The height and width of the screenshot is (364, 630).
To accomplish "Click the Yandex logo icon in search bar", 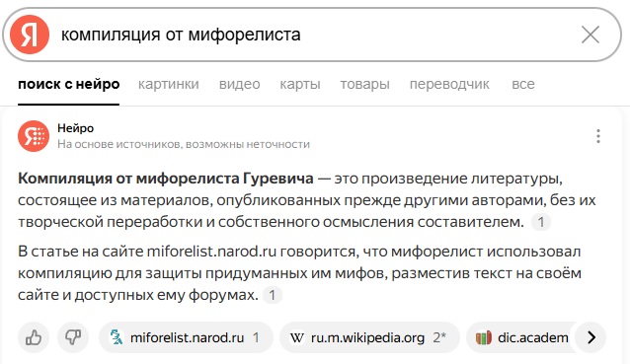I will click(x=30, y=35).
